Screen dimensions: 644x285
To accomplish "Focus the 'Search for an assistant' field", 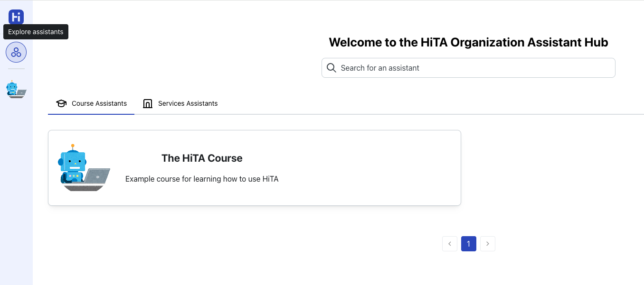I will click(x=475, y=68).
